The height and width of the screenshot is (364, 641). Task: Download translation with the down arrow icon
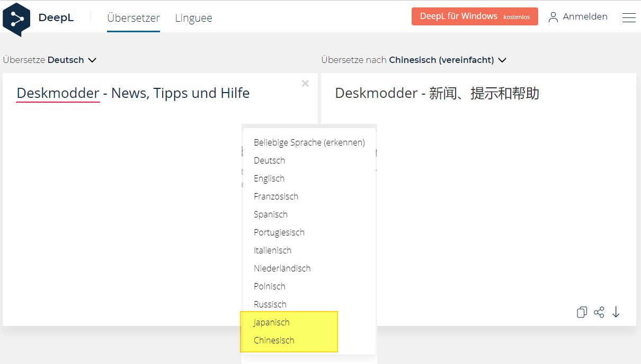[x=616, y=312]
